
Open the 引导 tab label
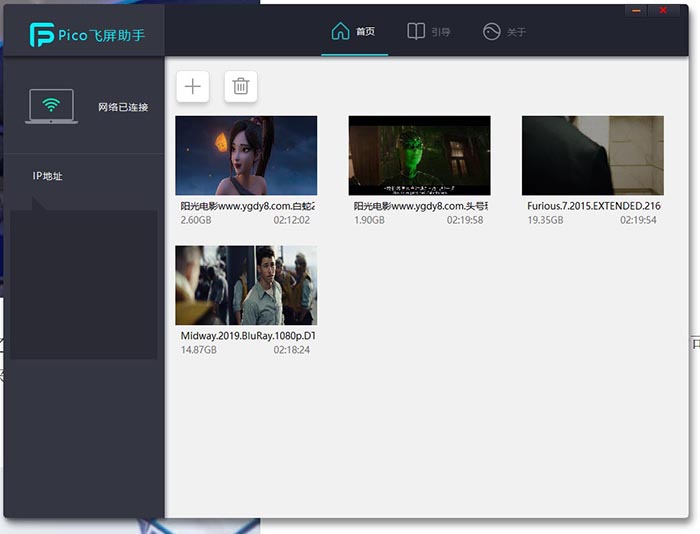pos(441,32)
